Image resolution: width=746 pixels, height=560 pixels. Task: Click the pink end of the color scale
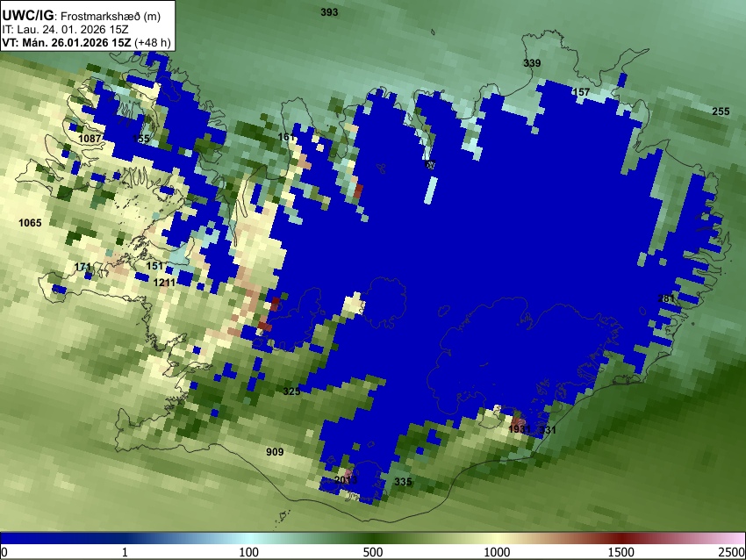tap(733, 538)
